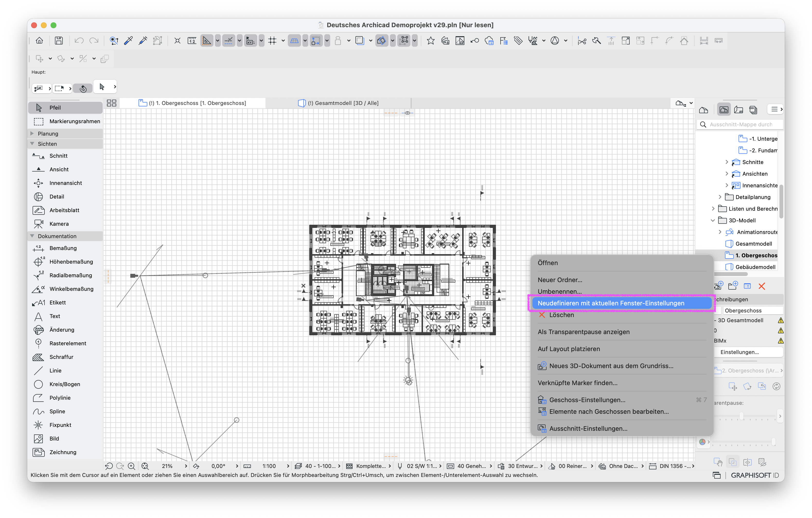Viewport: 812px width, 518px height.
Task: Toggle the magic wand suspend-groups button in Haupt
Action: coord(83,88)
